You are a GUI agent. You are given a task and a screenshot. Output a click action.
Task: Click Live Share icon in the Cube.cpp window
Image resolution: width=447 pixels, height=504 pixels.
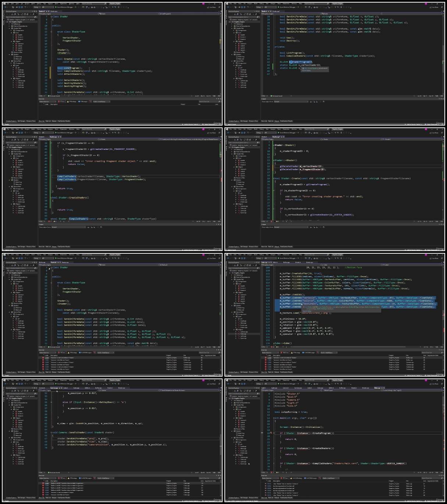(431, 258)
